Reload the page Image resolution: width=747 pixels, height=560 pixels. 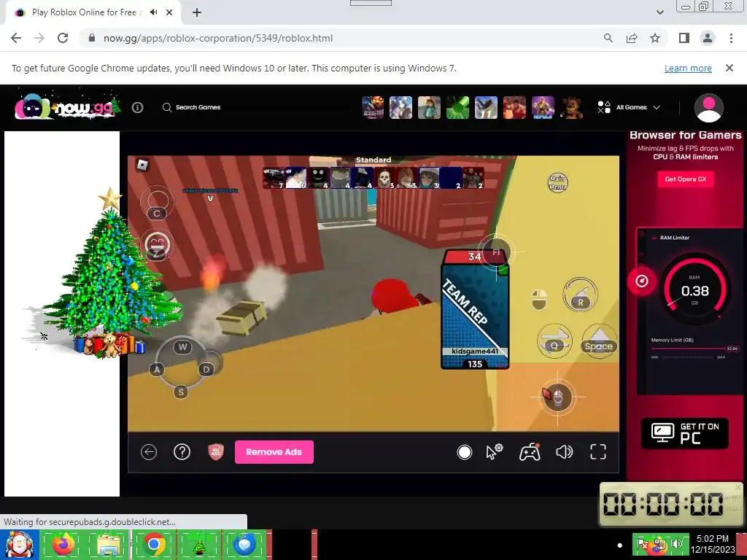tap(63, 38)
